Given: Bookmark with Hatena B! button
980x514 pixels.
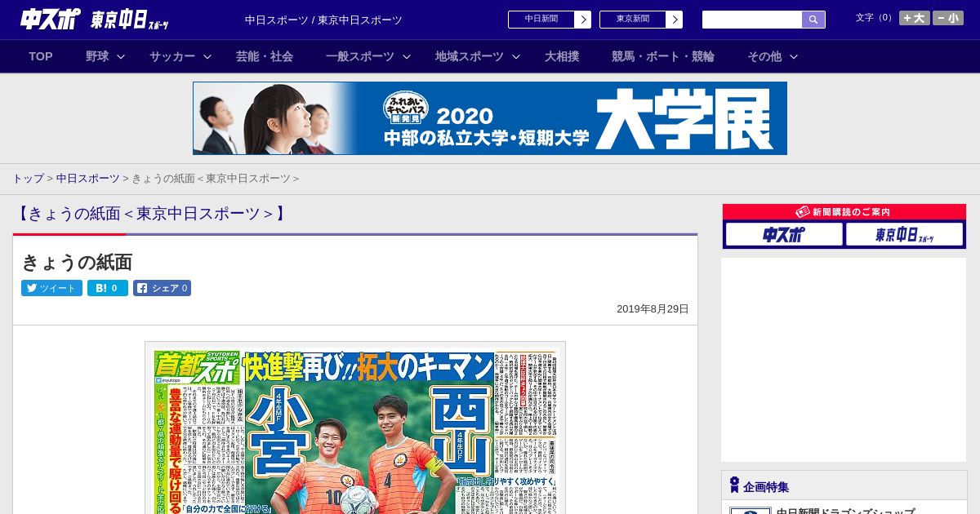Looking at the screenshot, I should 108,288.
